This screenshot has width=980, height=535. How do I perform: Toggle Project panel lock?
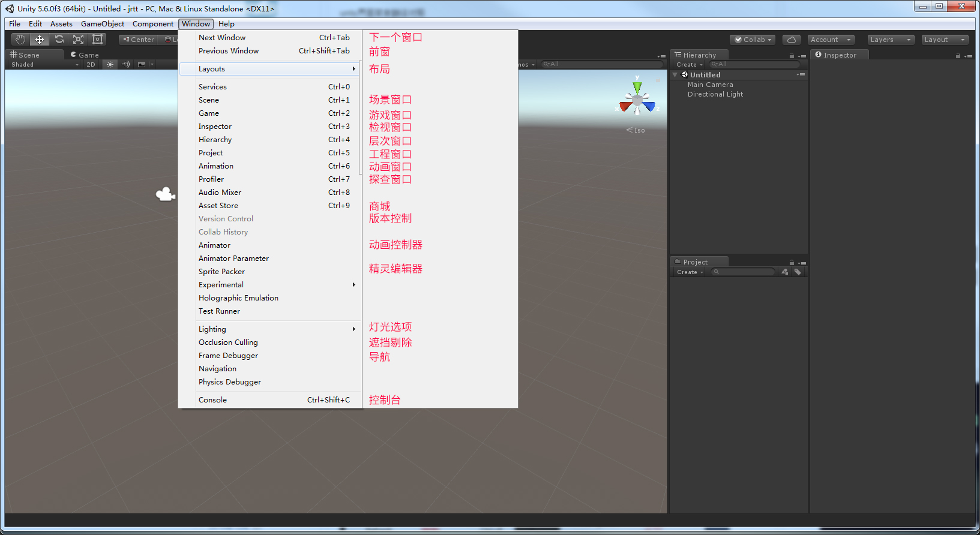pyautogui.click(x=792, y=263)
